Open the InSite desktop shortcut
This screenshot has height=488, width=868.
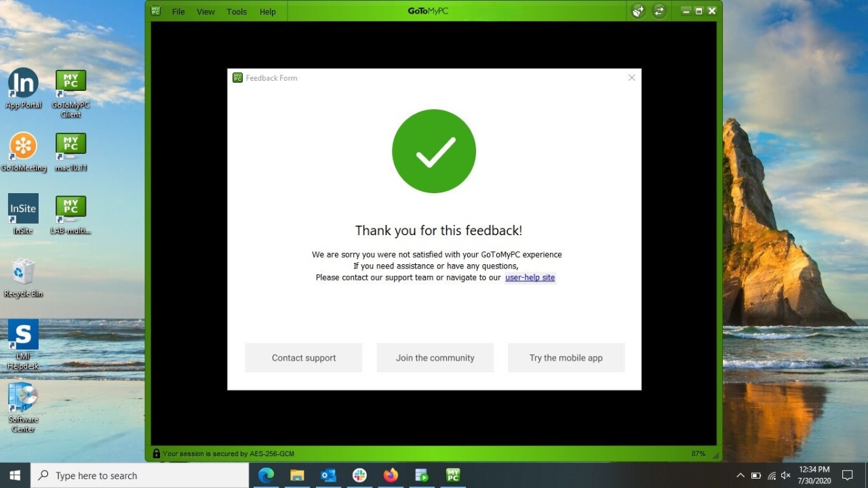[x=23, y=214]
